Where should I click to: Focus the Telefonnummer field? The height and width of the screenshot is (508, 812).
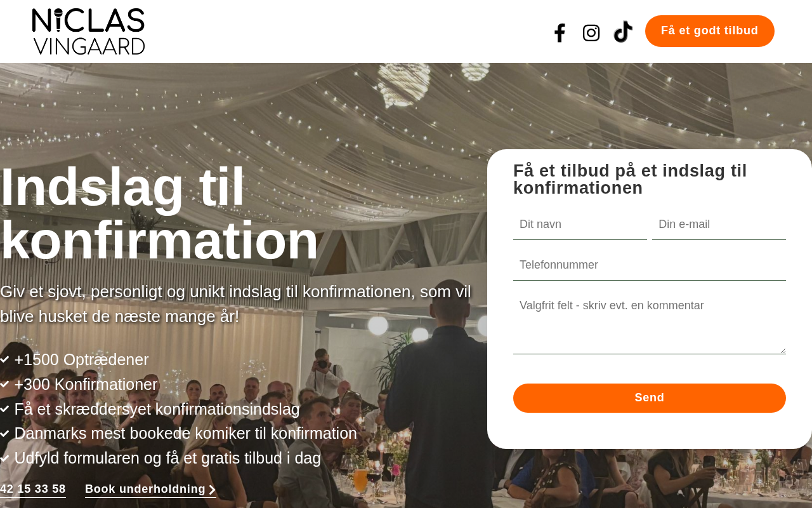pos(650,265)
